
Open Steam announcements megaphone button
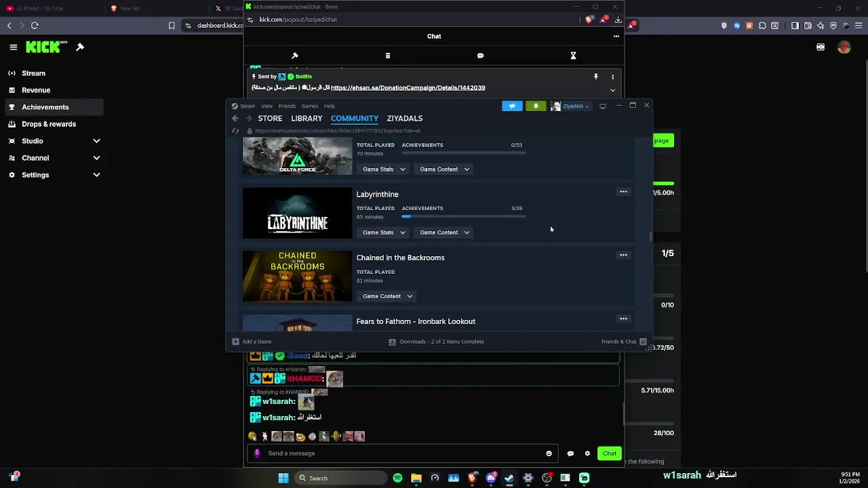512,106
